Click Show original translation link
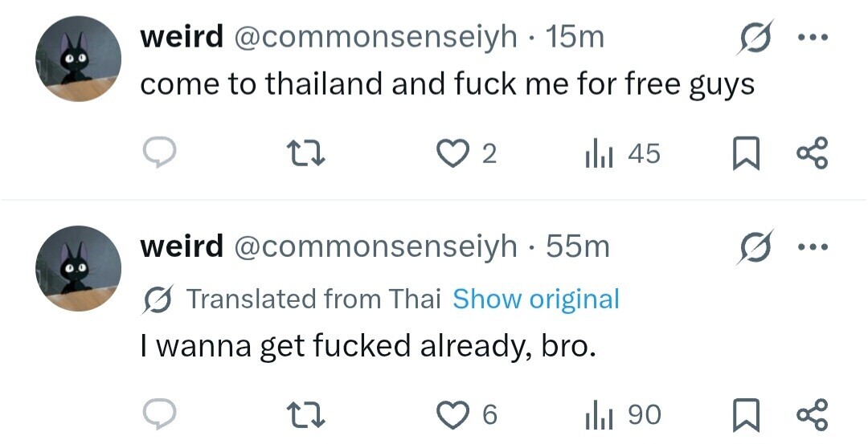868x444 pixels. 536,299
